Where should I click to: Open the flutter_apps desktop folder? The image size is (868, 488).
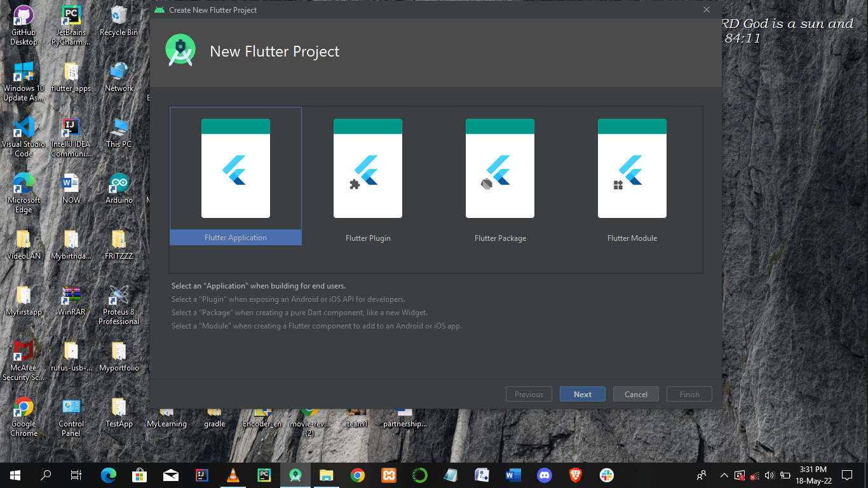(71, 78)
